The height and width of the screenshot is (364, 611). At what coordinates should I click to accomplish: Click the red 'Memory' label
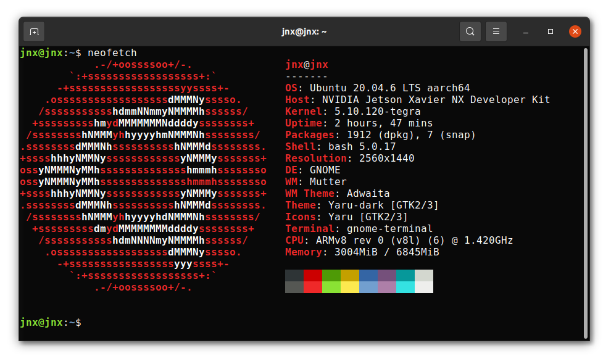(304, 252)
